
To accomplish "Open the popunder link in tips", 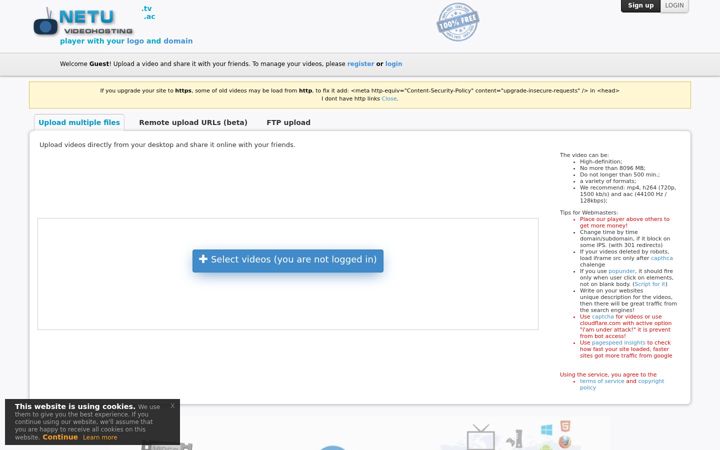I will tap(622, 271).
